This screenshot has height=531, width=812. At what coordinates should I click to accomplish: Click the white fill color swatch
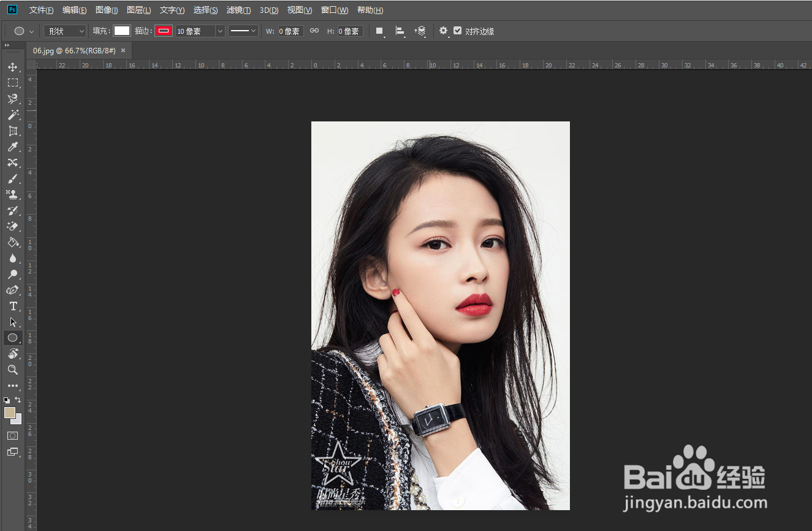tap(122, 31)
